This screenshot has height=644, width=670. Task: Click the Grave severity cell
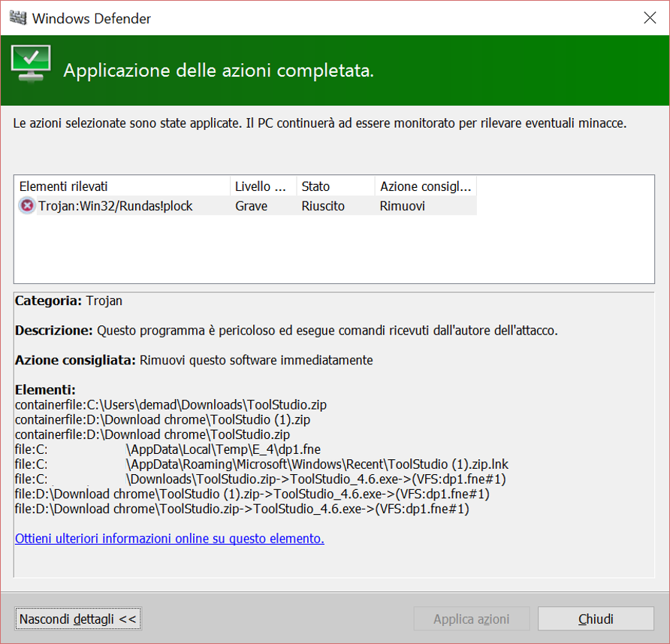coord(251,206)
